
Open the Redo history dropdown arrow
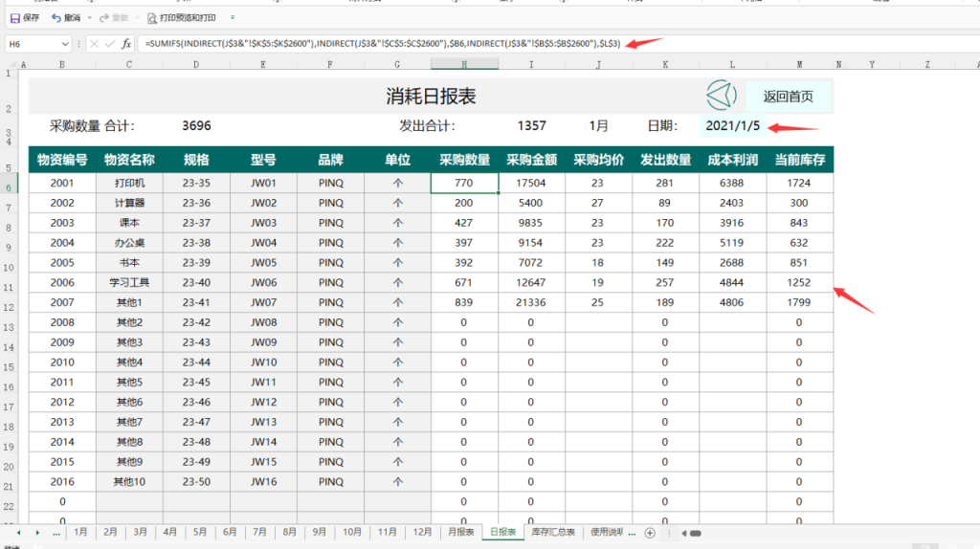pyautogui.click(x=138, y=18)
